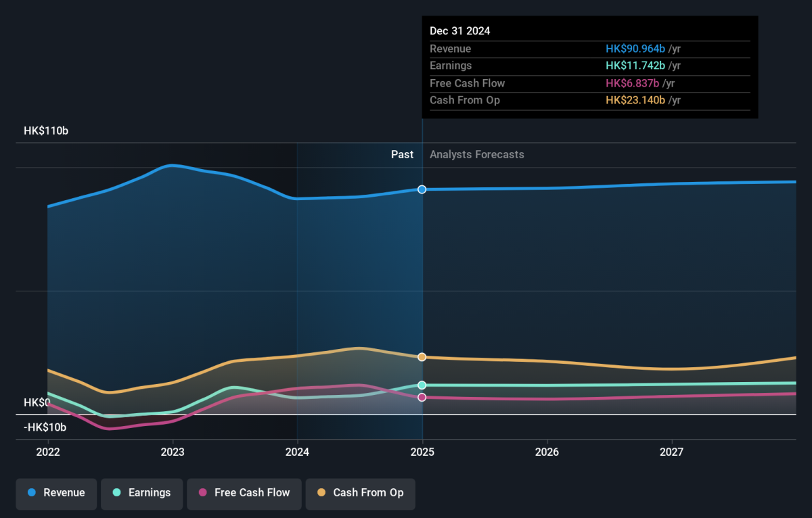Select the Earnings data point marker at 2025
This screenshot has width=812, height=518.
tap(422, 385)
